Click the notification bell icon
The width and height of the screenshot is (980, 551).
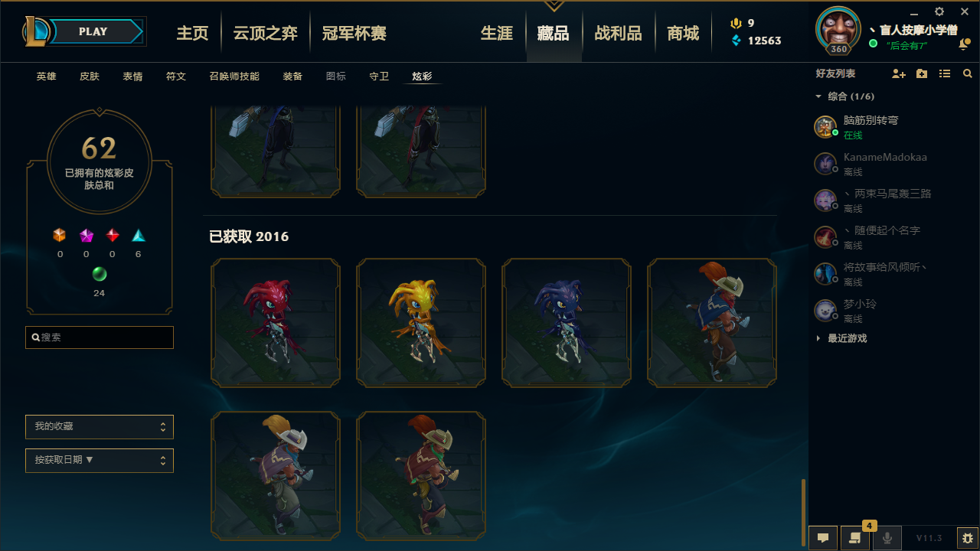point(963,44)
